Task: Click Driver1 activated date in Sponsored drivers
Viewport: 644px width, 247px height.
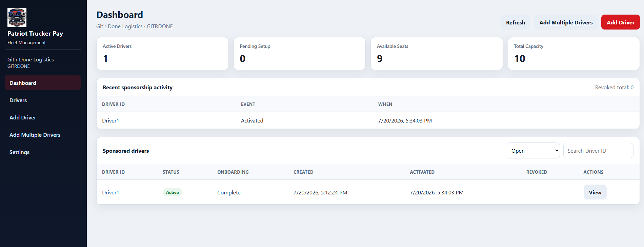Action: tap(437, 192)
